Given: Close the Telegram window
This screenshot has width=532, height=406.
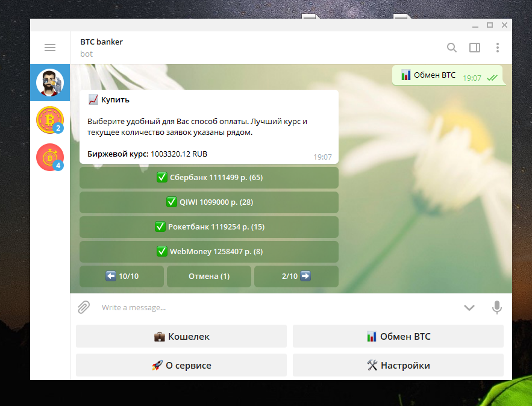Looking at the screenshot, I should tap(504, 25).
